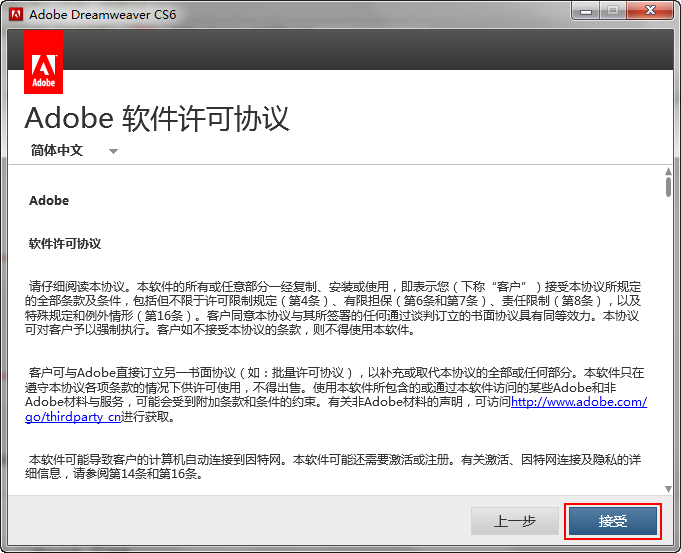Viewport: 681px width, 553px height.
Task: Click the 上一步 back button
Action: 515,521
